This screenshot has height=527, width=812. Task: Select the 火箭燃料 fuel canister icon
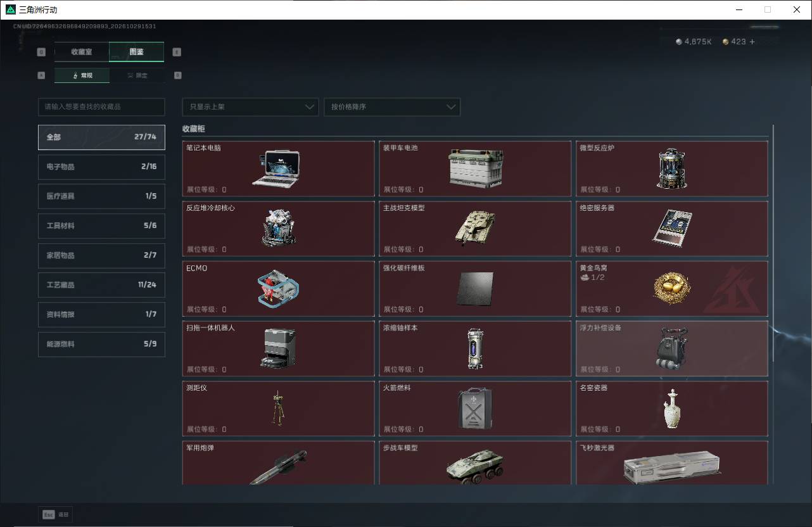point(475,409)
